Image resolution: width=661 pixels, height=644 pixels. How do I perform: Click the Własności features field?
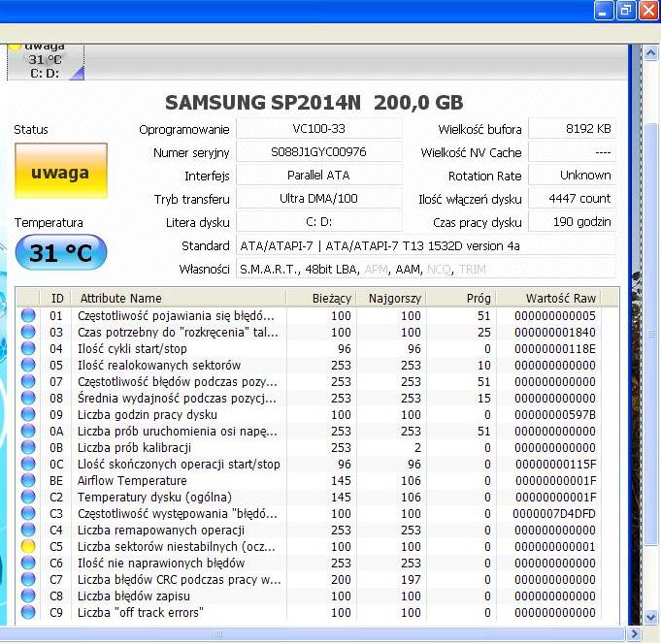tap(426, 269)
